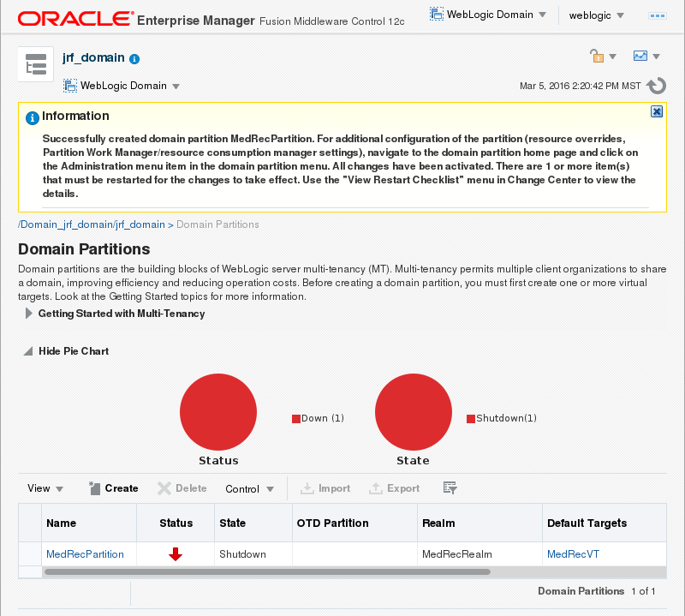685x616 pixels.
Task: Open the MedRecVT target link
Action: point(573,554)
